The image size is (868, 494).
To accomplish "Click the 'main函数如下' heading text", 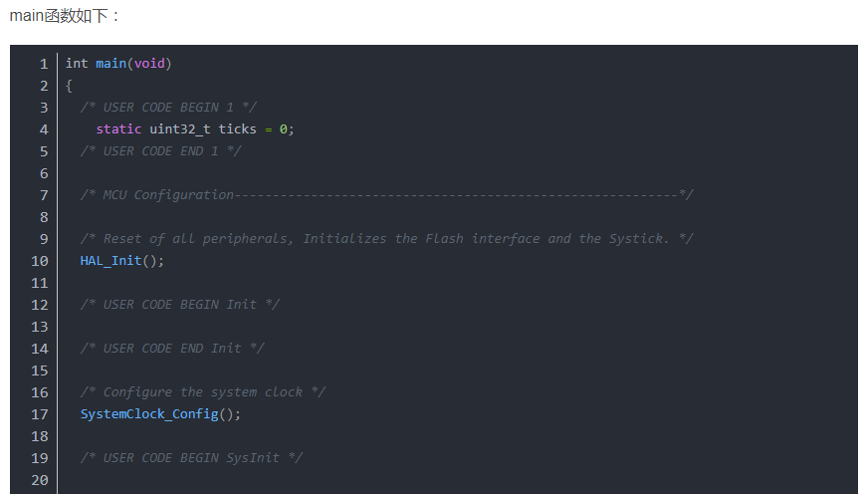I will point(65,17).
